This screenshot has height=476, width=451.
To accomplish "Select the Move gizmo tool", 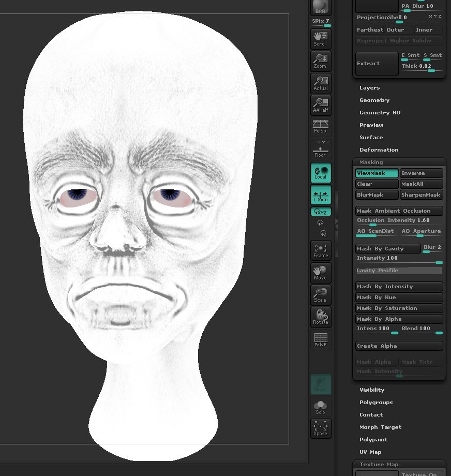I will (321, 273).
